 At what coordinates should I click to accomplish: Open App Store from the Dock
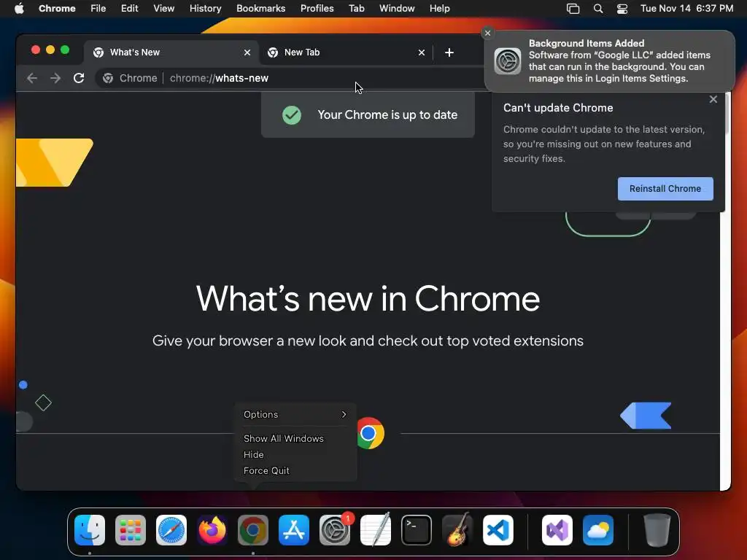294,530
